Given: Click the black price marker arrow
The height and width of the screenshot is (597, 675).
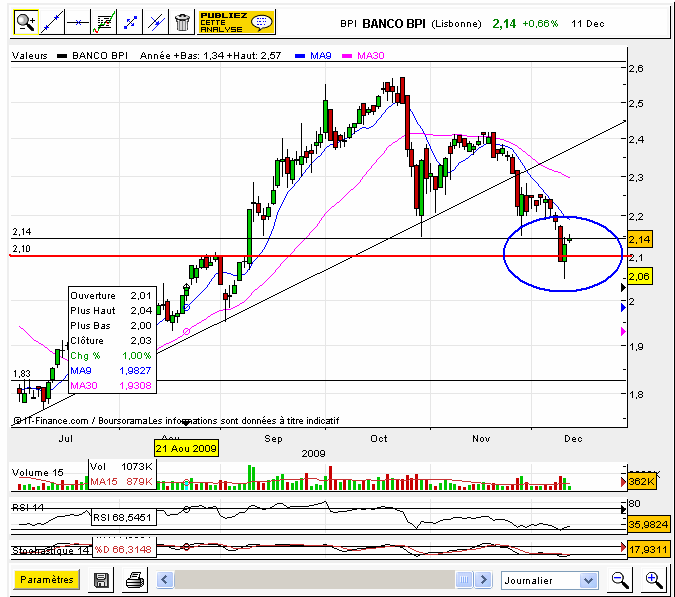Looking at the screenshot, I should point(623,288).
